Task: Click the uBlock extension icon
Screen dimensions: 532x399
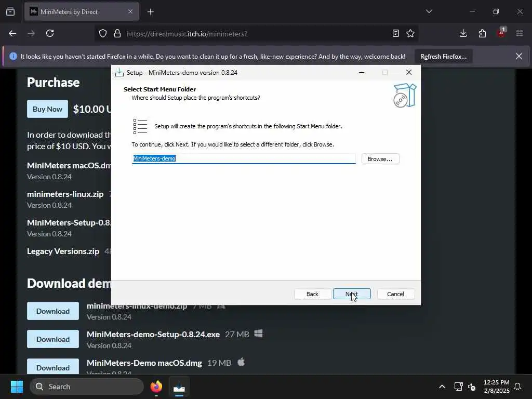Action: point(501,33)
